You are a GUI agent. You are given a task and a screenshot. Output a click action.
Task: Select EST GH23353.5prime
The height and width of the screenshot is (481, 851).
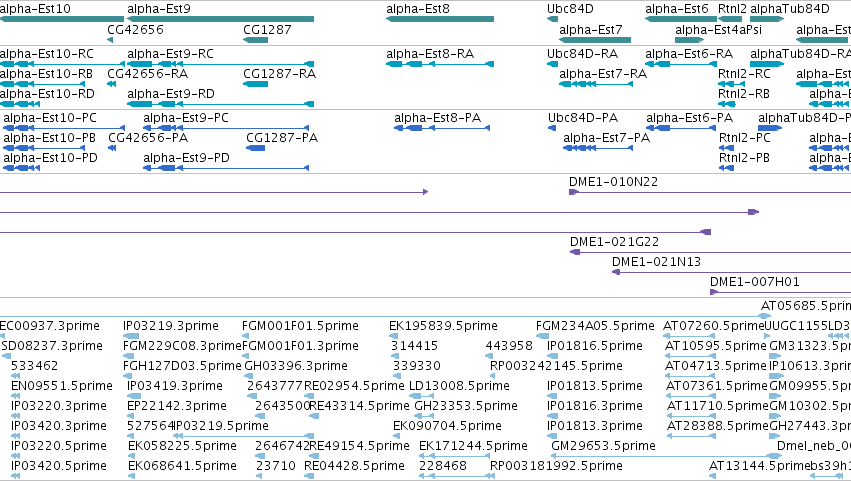click(466, 406)
